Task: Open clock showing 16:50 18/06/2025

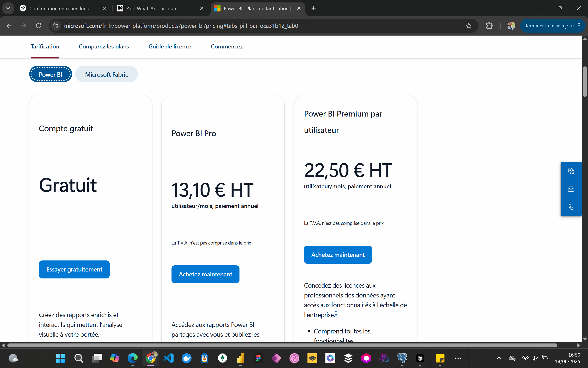Action: pos(567,358)
